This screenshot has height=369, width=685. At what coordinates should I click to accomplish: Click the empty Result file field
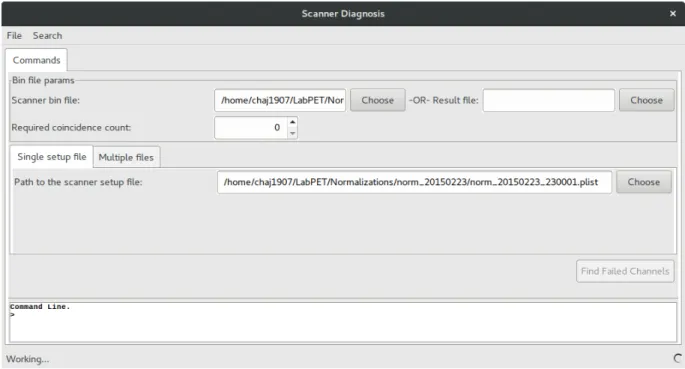point(549,100)
